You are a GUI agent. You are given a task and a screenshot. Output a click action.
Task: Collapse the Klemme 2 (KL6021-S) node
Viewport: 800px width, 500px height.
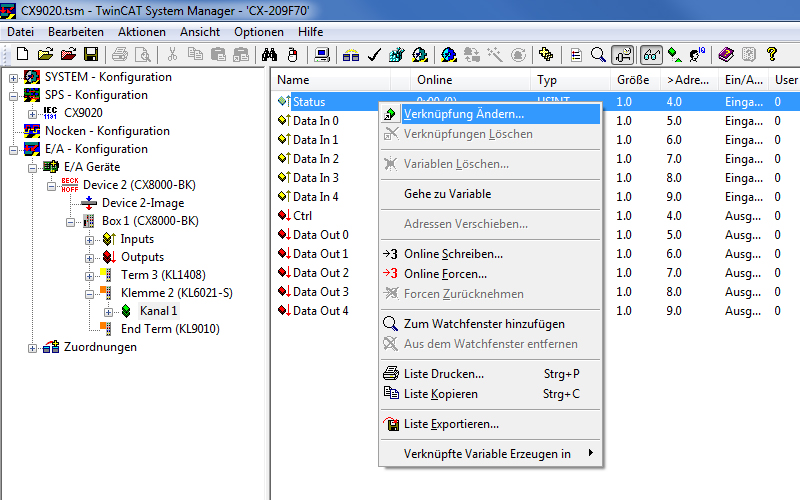click(x=89, y=294)
